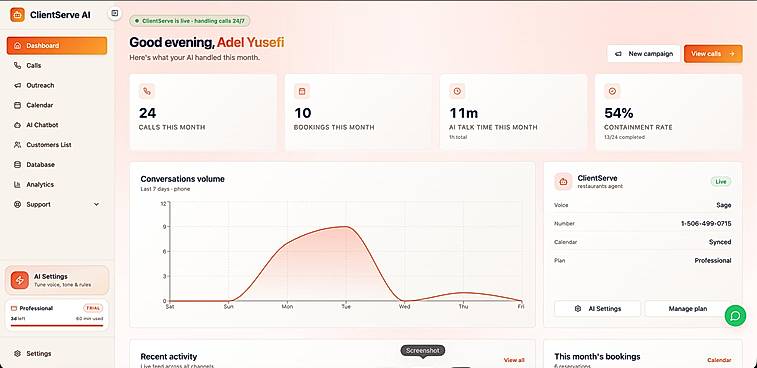757x368 pixels.
Task: Click the clock icon on the AI Talk Time card
Action: (x=457, y=91)
